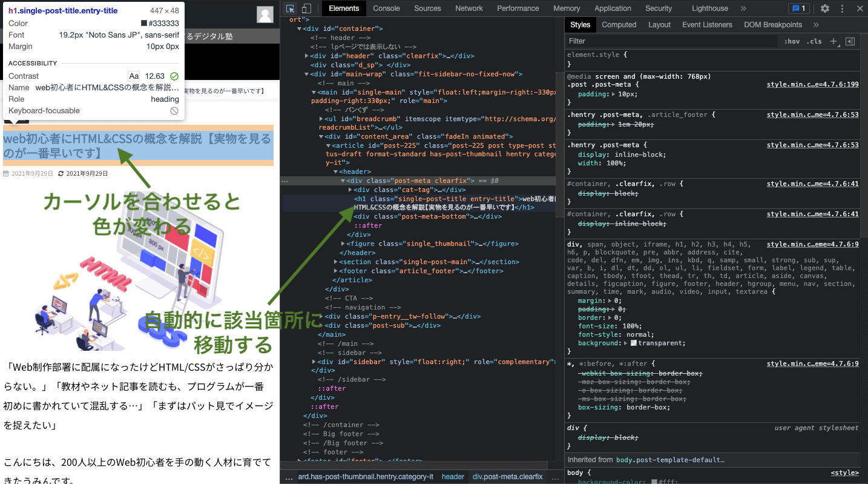
Task: Open the Security tab
Action: [659, 8]
